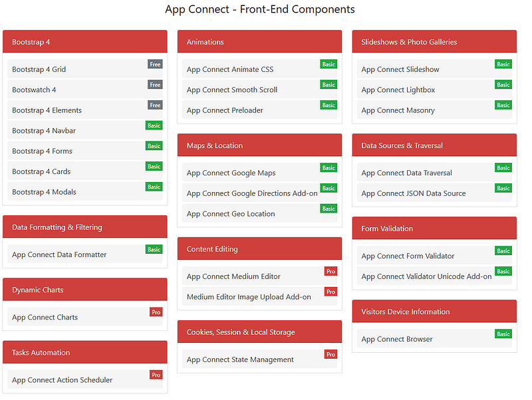532x400 pixels.
Task: Click the Pro badge on State Management
Action: 331,355
